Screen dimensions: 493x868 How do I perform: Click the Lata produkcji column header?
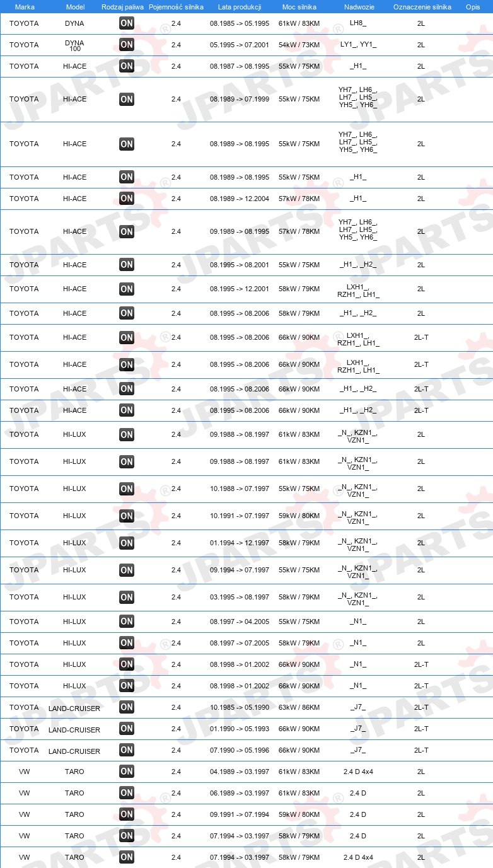pyautogui.click(x=240, y=7)
